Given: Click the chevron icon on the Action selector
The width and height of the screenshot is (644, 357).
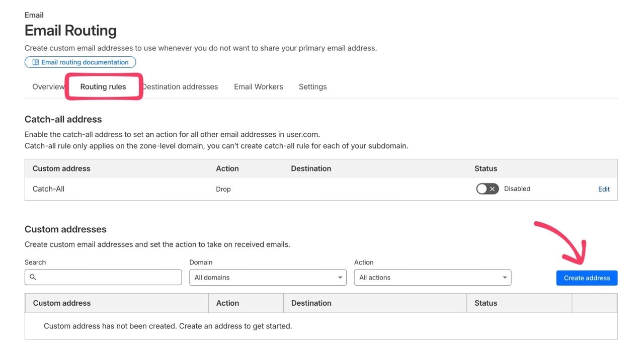Looking at the screenshot, I should pyautogui.click(x=505, y=277).
